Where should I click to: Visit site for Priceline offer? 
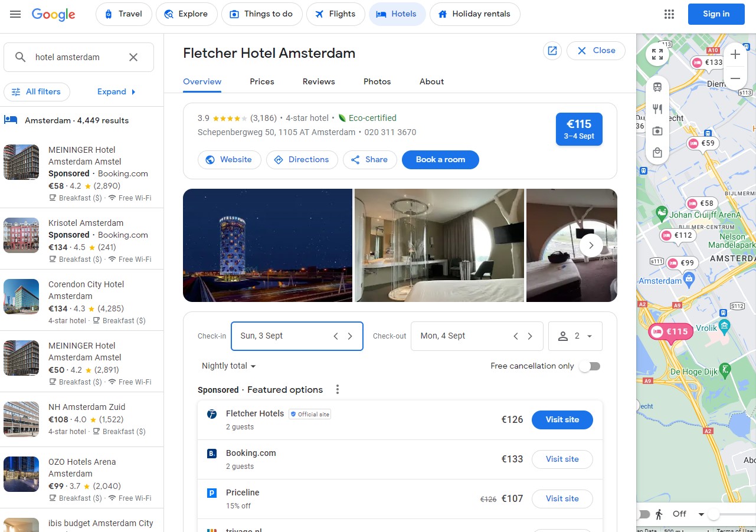[562, 499]
